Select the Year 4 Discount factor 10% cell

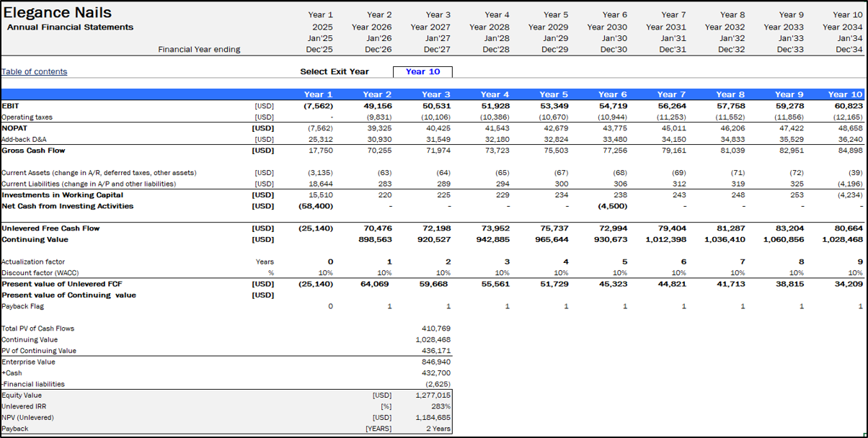coord(502,273)
